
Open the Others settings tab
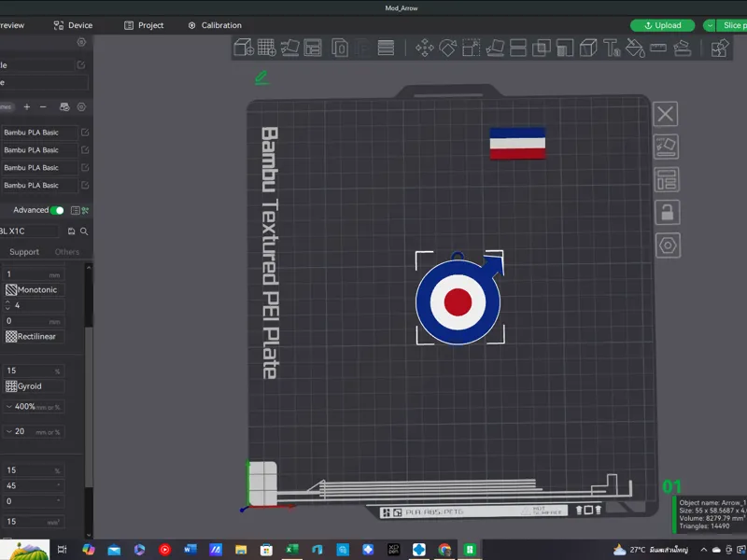(66, 251)
